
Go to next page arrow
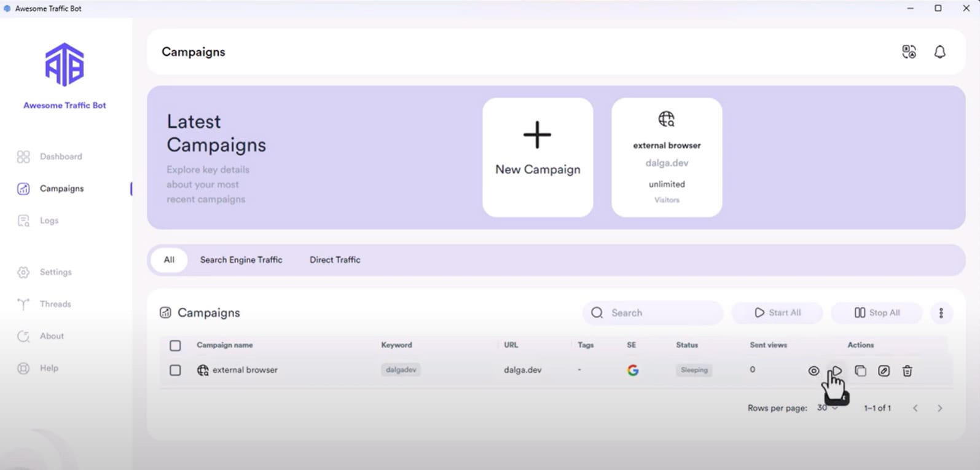(939, 408)
